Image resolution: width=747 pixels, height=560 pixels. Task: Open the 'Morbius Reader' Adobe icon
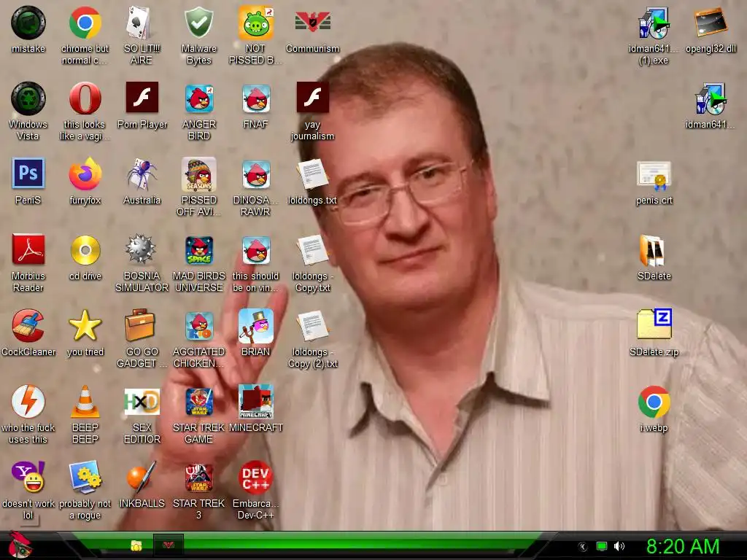click(x=28, y=249)
